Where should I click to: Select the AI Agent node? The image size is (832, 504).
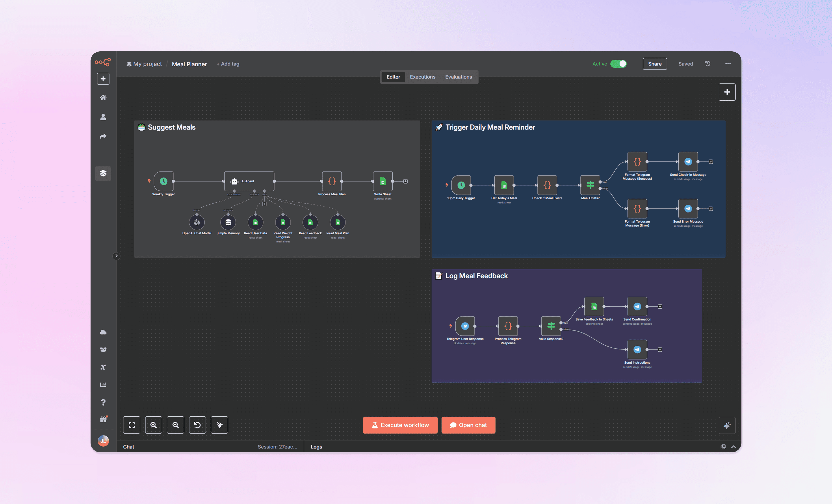coord(249,181)
